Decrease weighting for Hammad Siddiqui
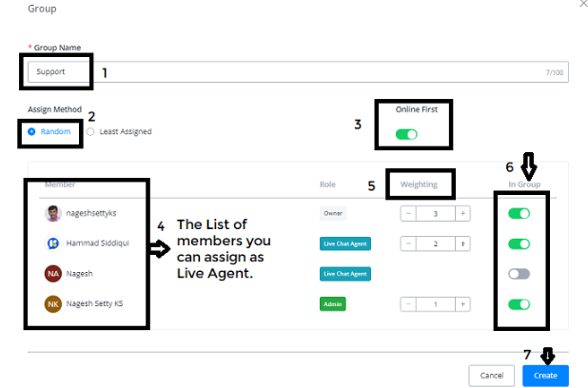588x388 pixels. coord(409,244)
